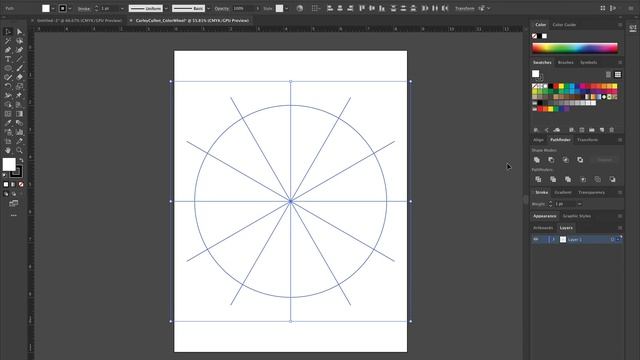Select the Type tool
The image size is (640, 360).
tap(8, 59)
